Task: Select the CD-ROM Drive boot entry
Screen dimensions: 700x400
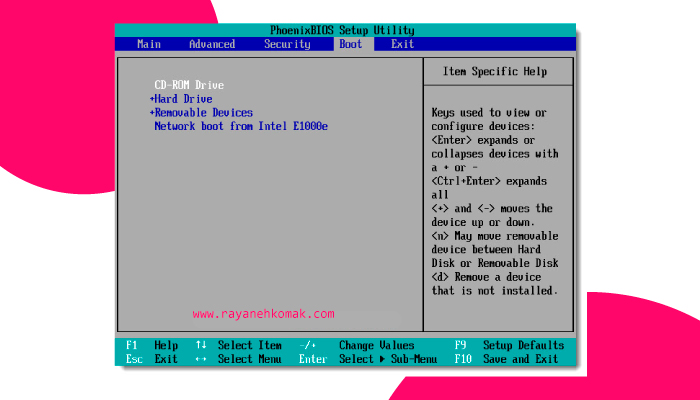Action: [x=189, y=85]
